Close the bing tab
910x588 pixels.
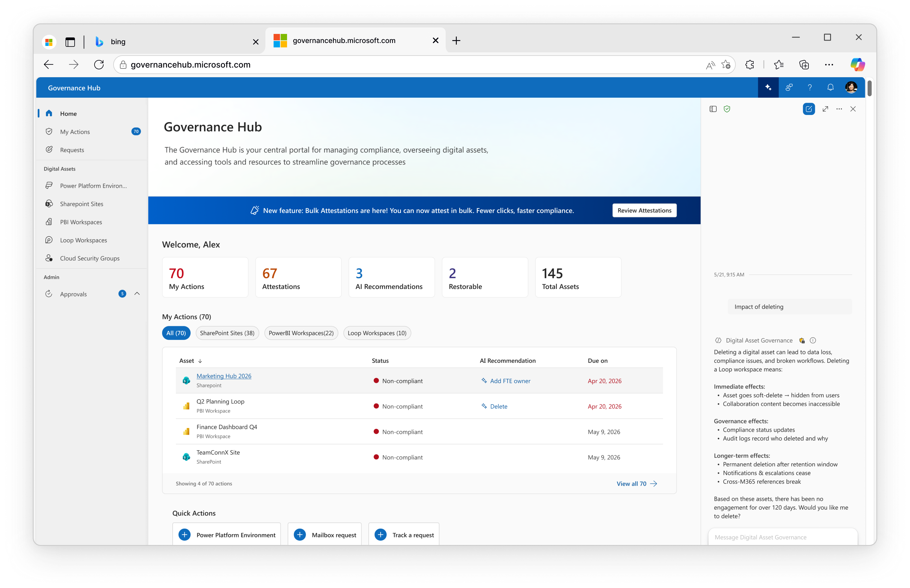click(x=255, y=42)
